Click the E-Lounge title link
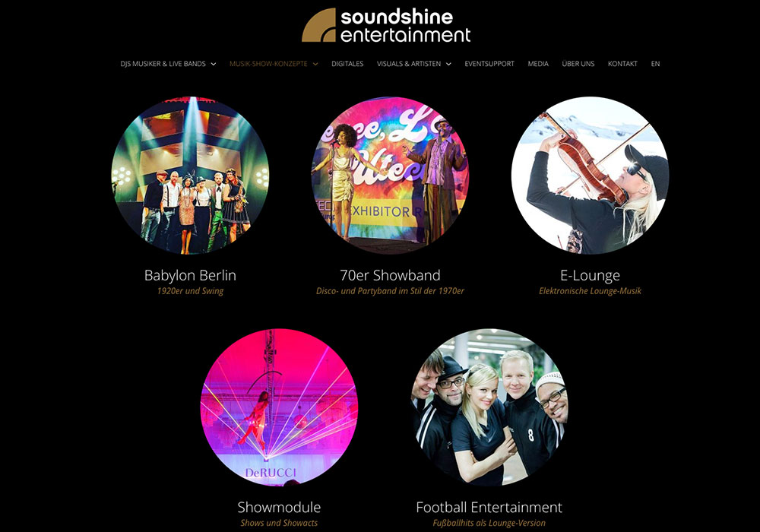This screenshot has width=760, height=532. pyautogui.click(x=590, y=275)
